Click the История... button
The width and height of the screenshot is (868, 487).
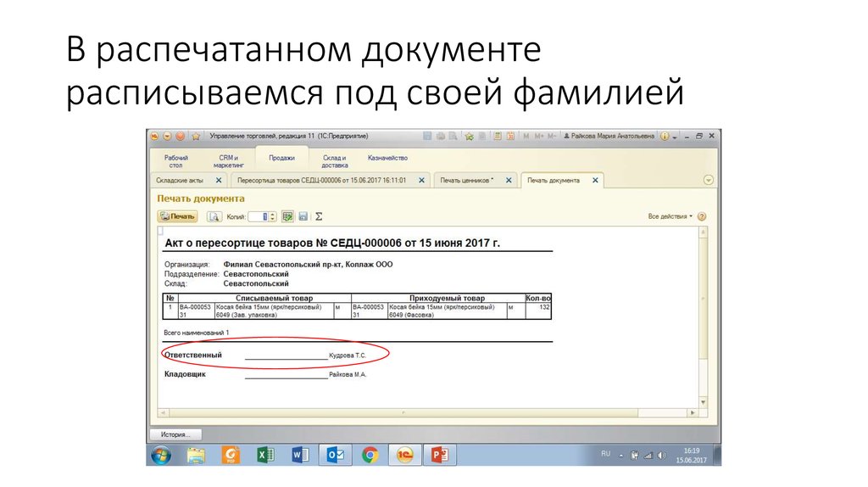[175, 434]
